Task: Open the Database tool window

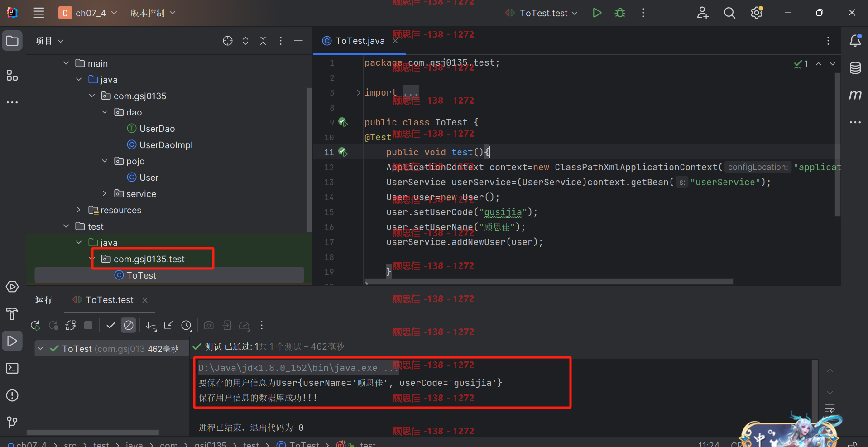Action: point(855,68)
